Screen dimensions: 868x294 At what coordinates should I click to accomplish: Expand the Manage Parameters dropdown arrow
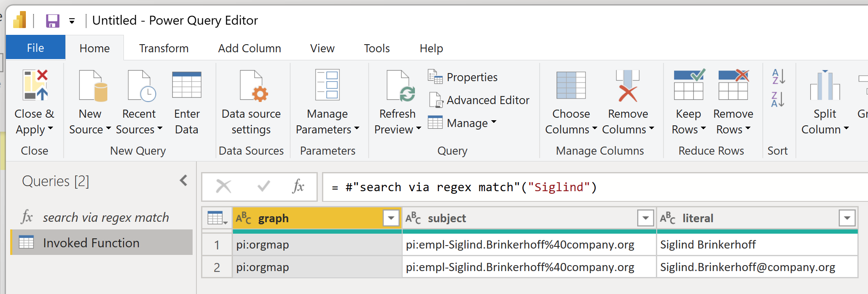click(x=356, y=128)
